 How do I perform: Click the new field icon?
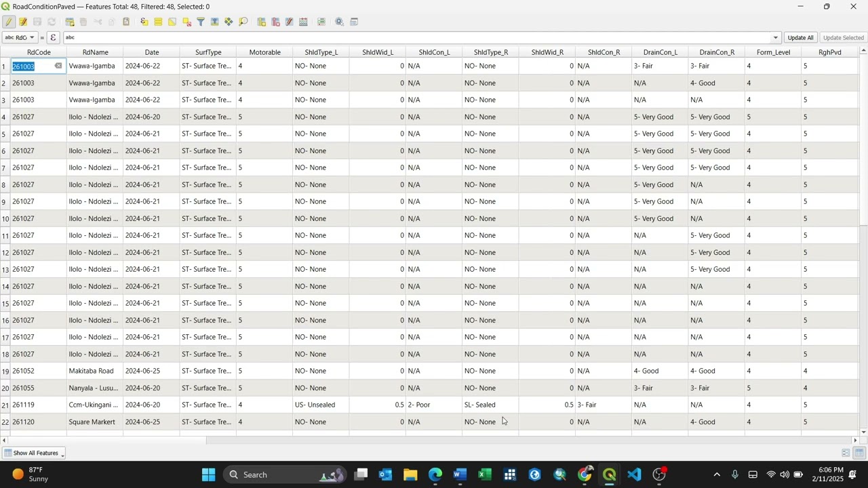pyautogui.click(x=262, y=22)
